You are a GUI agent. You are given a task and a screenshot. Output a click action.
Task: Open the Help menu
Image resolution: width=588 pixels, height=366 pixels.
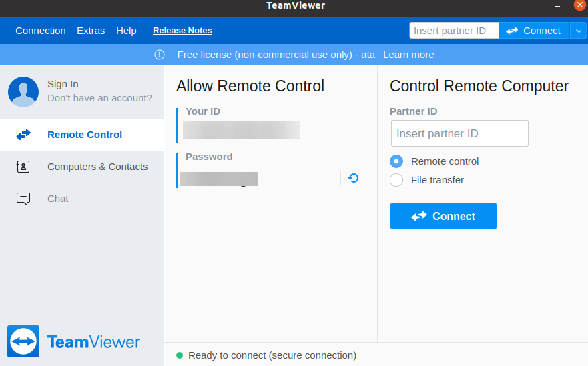(x=126, y=31)
